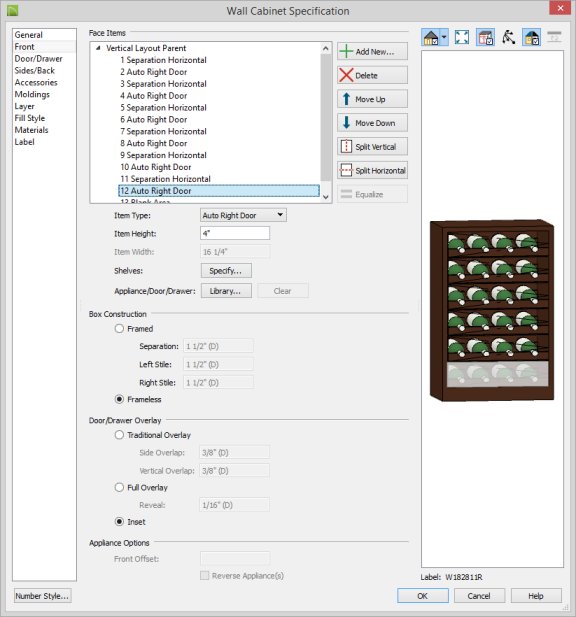Expand the arrow beside the house view icon

coord(444,38)
